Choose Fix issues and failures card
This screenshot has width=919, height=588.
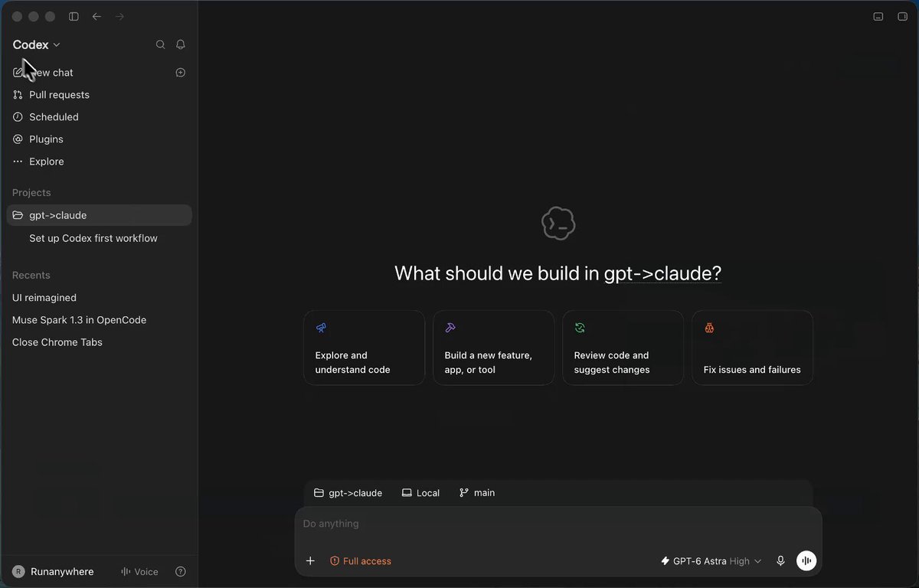pyautogui.click(x=752, y=348)
